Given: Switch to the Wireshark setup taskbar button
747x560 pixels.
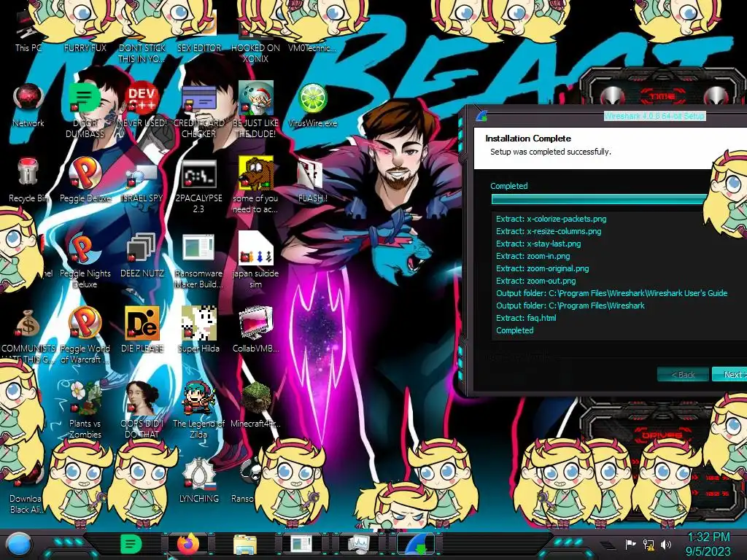Looking at the screenshot, I should [x=416, y=544].
